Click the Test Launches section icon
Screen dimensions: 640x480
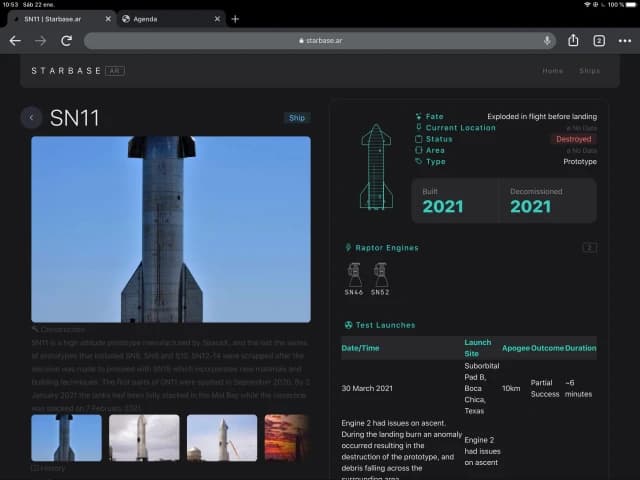coord(348,325)
